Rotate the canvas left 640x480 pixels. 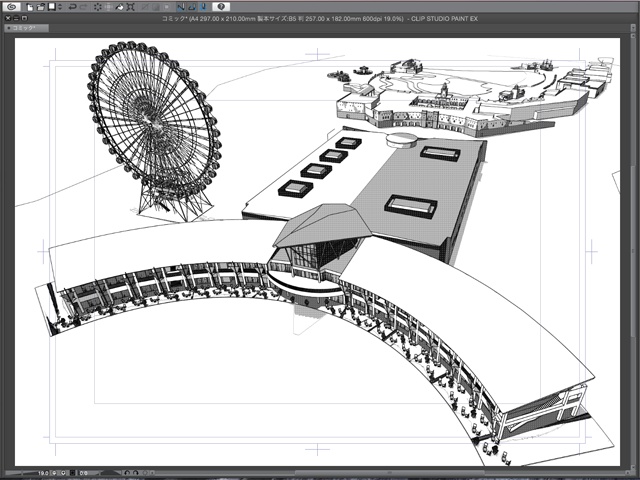point(127,473)
